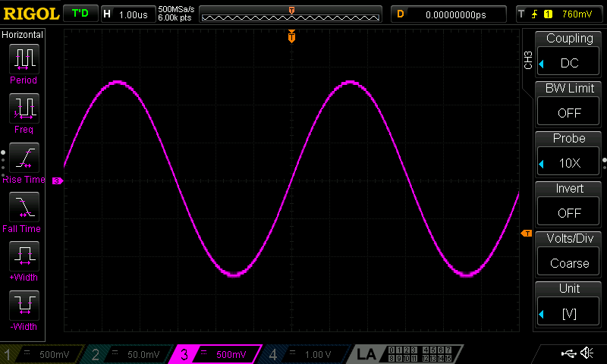Click the USB connection status icon
This screenshot has height=364, width=607.
click(x=568, y=353)
